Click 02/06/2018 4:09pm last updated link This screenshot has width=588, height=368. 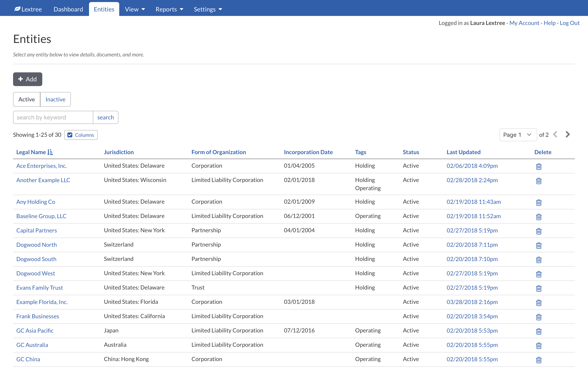472,166
